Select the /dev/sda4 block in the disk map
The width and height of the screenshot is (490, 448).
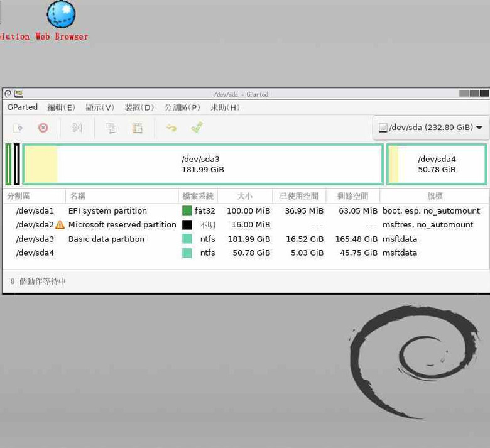click(437, 165)
